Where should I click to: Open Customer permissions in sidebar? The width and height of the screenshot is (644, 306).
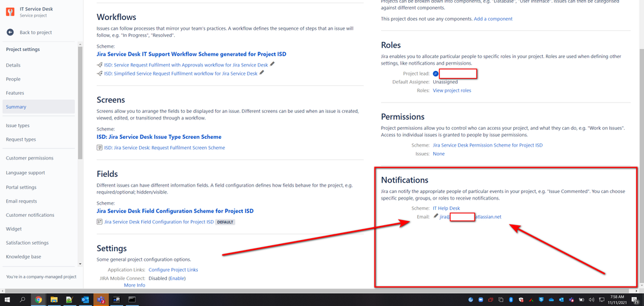[x=30, y=158]
